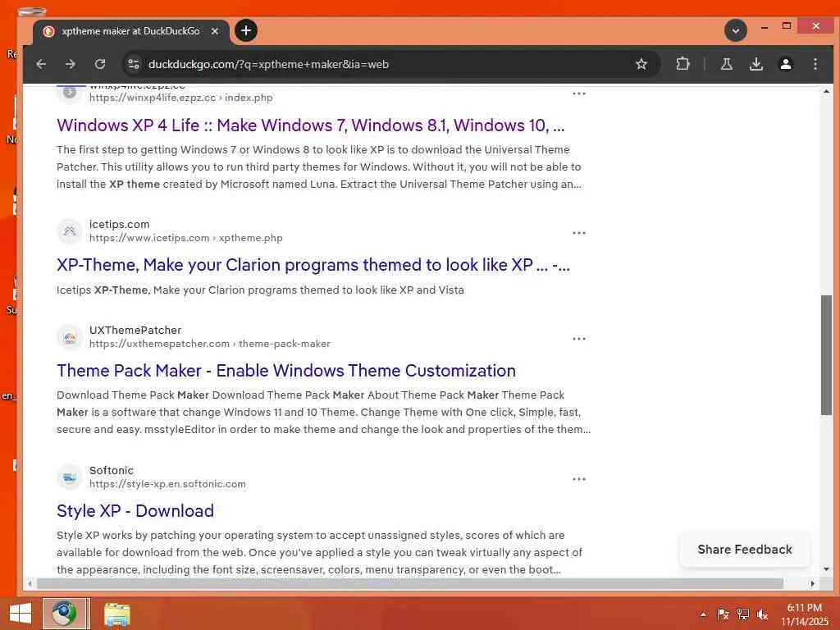The width and height of the screenshot is (840, 630).
Task: Expand the tab search dropdown
Action: [736, 30]
